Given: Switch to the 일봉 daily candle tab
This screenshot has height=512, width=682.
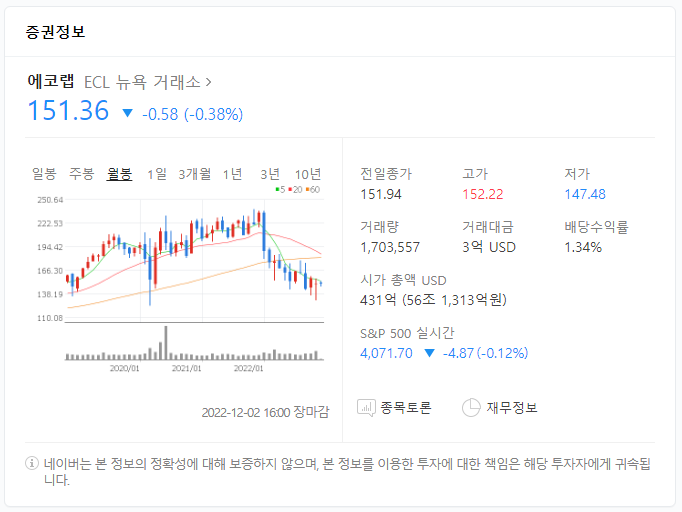Looking at the screenshot, I should tap(44, 174).
